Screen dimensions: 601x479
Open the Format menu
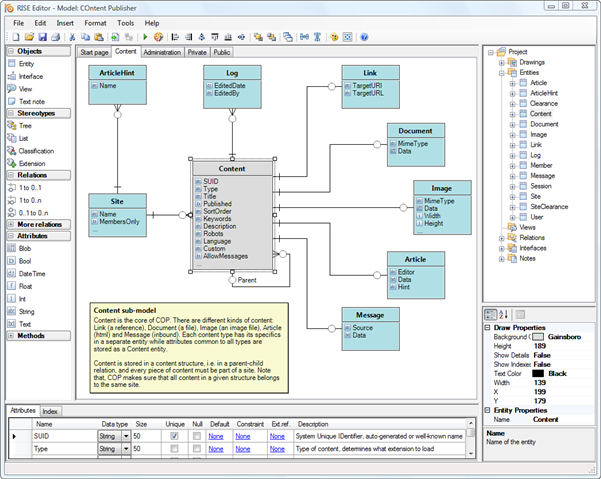95,23
